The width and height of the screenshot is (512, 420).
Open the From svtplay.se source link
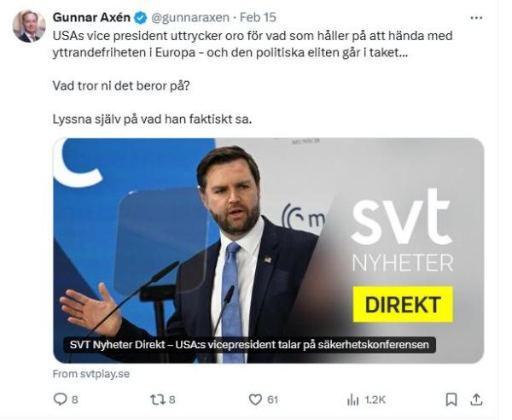91,374
